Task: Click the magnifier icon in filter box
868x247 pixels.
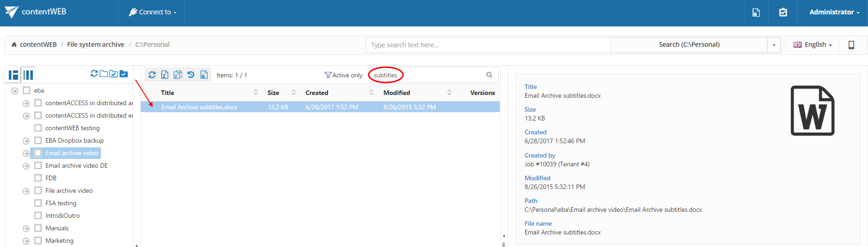Action: 489,75
